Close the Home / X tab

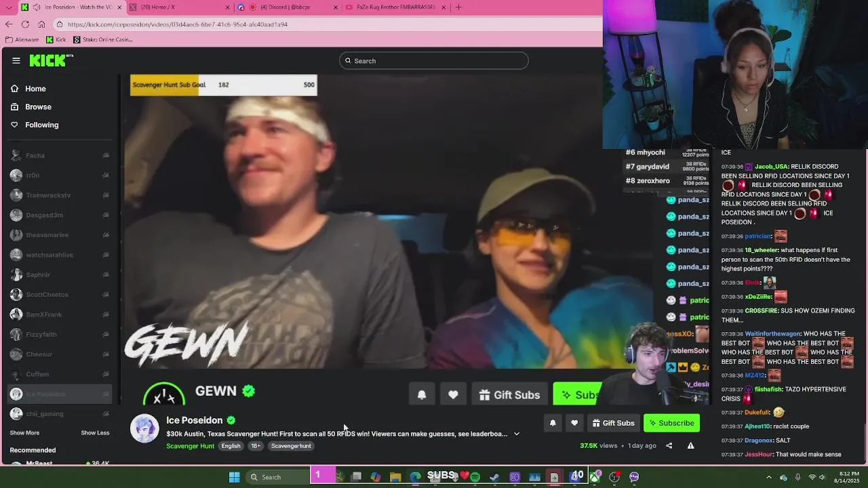(x=228, y=7)
